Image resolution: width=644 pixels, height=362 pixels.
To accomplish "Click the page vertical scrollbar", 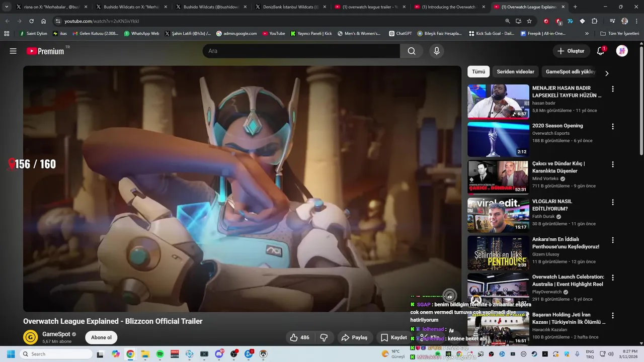I will 641,101.
